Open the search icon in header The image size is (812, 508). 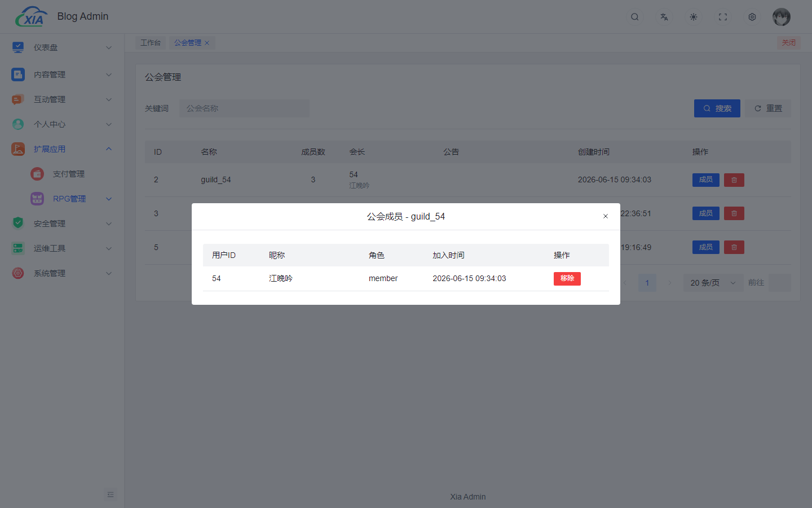(635, 17)
